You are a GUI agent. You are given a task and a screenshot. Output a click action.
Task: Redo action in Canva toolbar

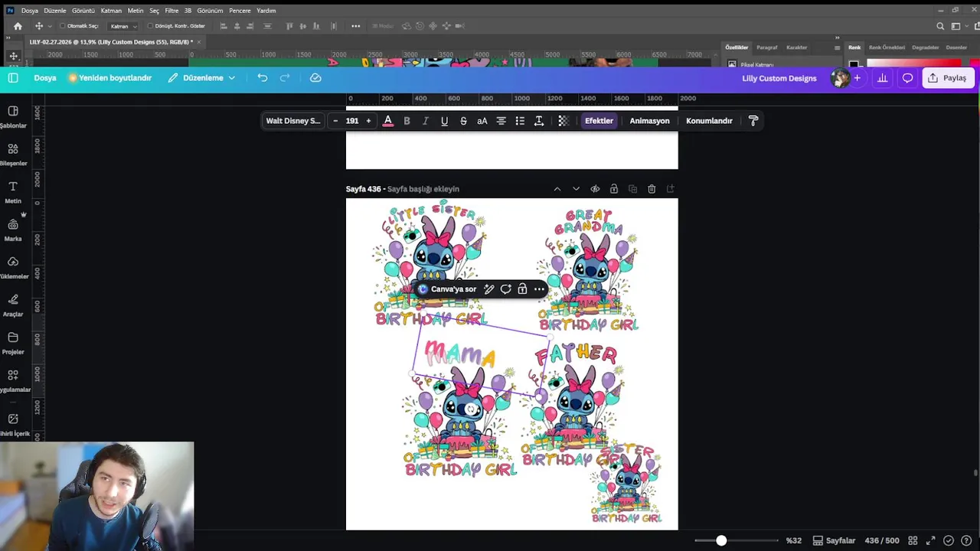(285, 78)
